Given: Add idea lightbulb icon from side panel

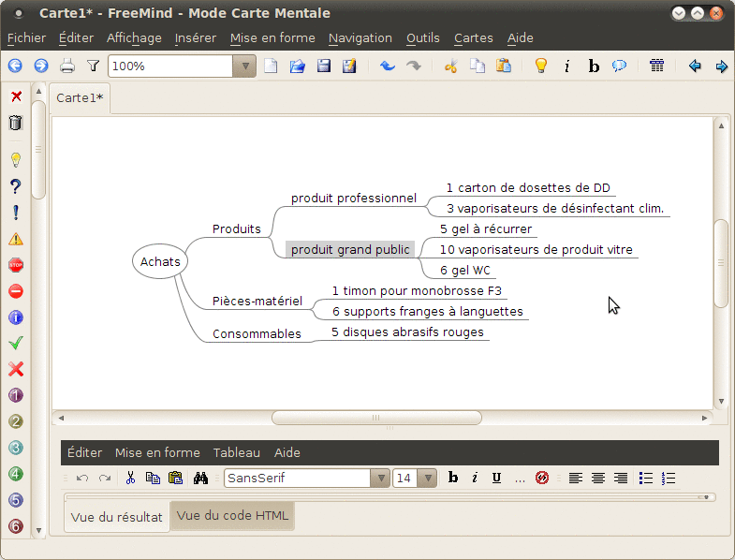Looking at the screenshot, I should [x=16, y=160].
